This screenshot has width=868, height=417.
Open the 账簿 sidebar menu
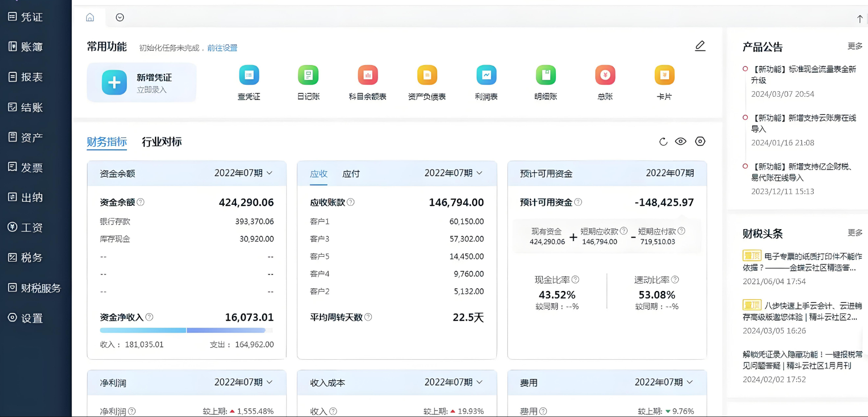click(26, 47)
